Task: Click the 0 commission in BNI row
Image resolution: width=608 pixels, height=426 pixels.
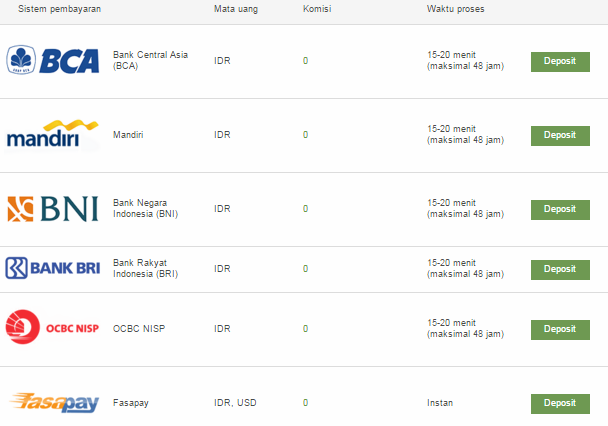Action: click(x=306, y=209)
